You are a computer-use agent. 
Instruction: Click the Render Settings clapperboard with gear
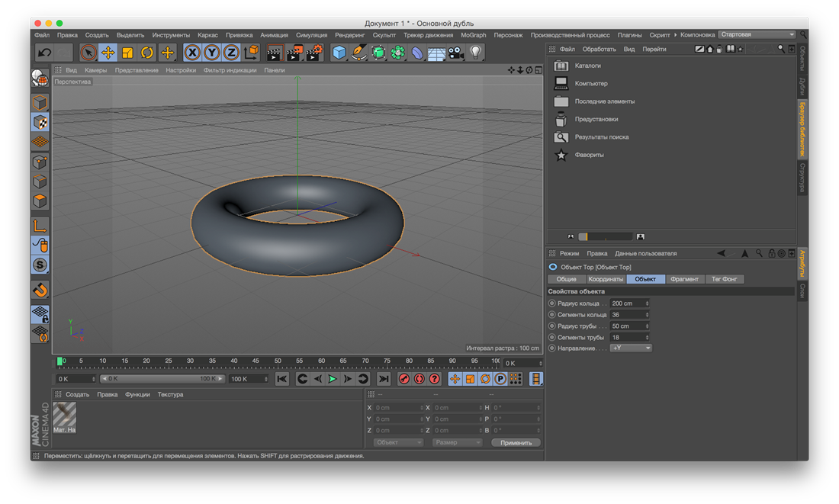(x=313, y=53)
